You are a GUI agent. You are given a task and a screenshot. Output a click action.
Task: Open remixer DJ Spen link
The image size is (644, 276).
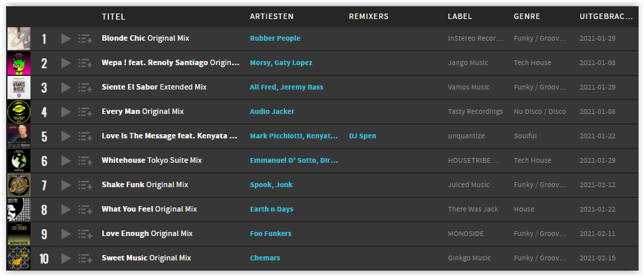click(362, 136)
